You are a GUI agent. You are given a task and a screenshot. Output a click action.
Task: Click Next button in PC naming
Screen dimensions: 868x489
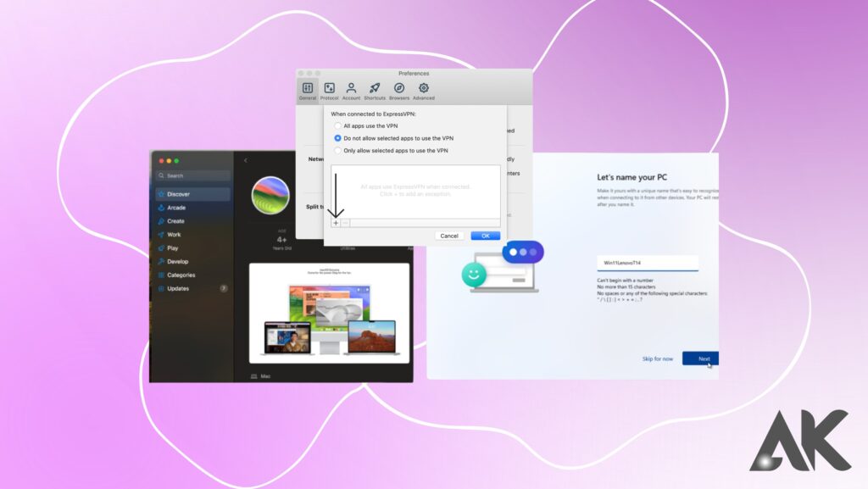tap(701, 358)
